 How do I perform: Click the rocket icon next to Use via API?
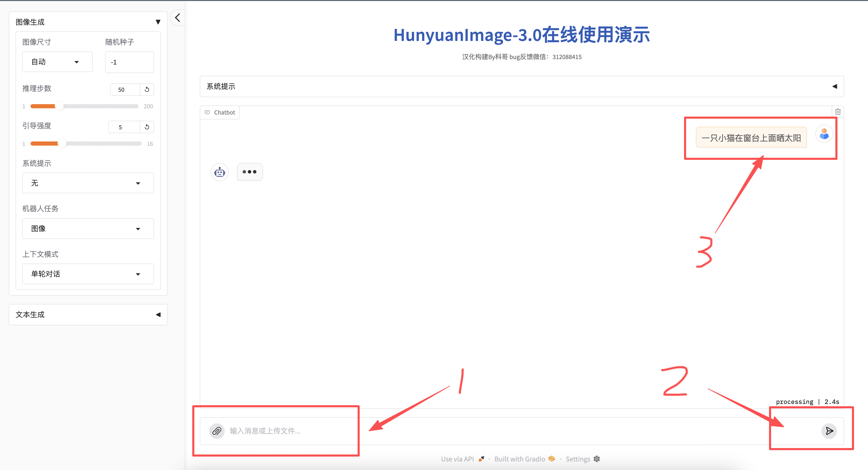(481, 459)
